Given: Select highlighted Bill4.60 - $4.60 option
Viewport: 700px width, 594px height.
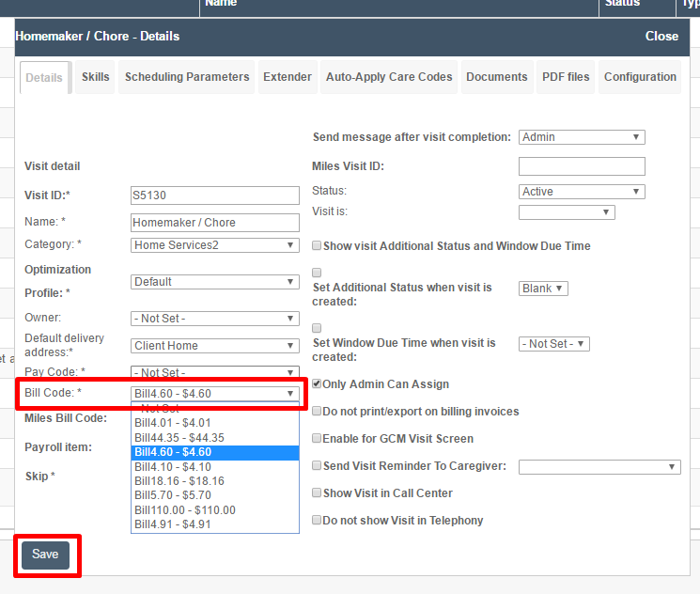Looking at the screenshot, I should pos(215,452).
